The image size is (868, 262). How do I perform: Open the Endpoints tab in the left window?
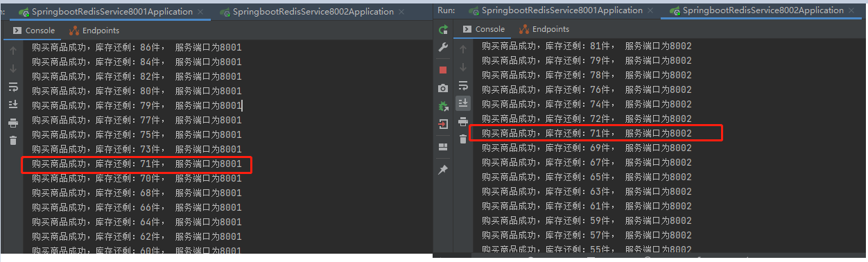click(x=94, y=30)
